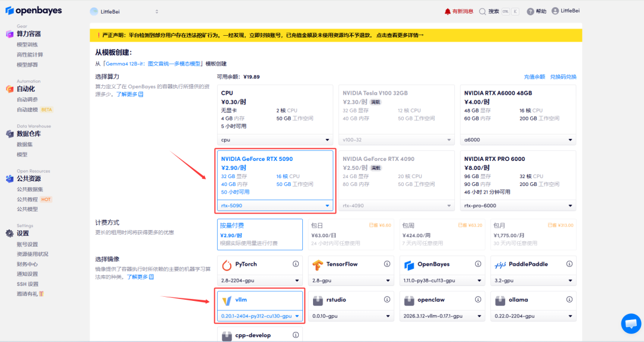Select the CPU compute card
Screen dimensions: 644x342
(x=275, y=115)
